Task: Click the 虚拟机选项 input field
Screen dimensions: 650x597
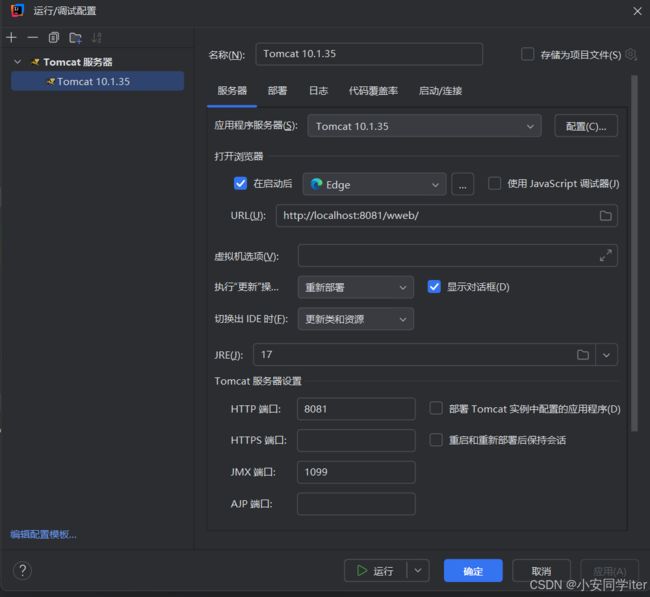Action: [x=458, y=255]
